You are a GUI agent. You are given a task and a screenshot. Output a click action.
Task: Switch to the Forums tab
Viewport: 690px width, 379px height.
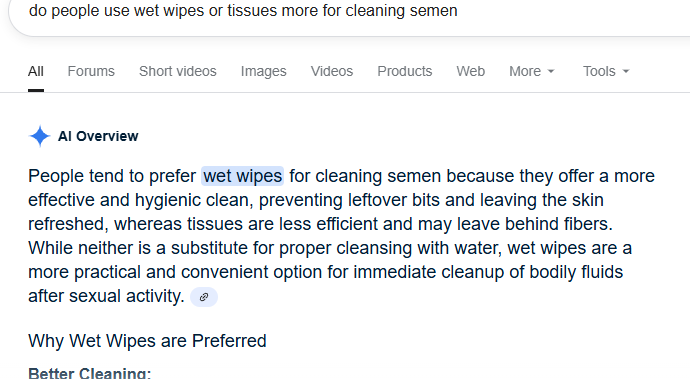(91, 71)
